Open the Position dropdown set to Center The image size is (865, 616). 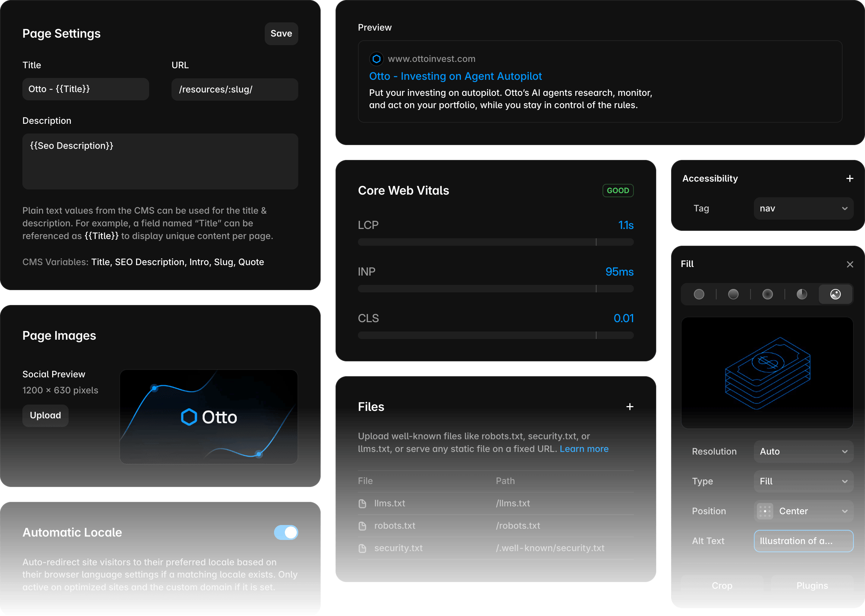(803, 511)
